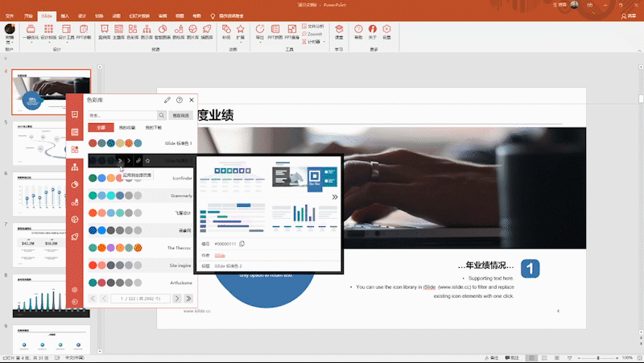Image resolution: width=644 pixels, height=363 pixels.
Task: Click the 重设筛选 reset filter button
Action: pos(180,115)
